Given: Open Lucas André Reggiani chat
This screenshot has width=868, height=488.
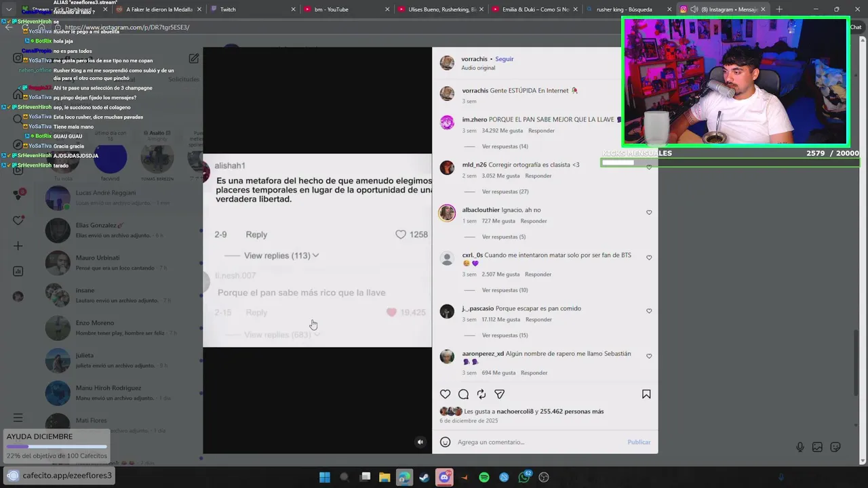Looking at the screenshot, I should pos(122,198).
